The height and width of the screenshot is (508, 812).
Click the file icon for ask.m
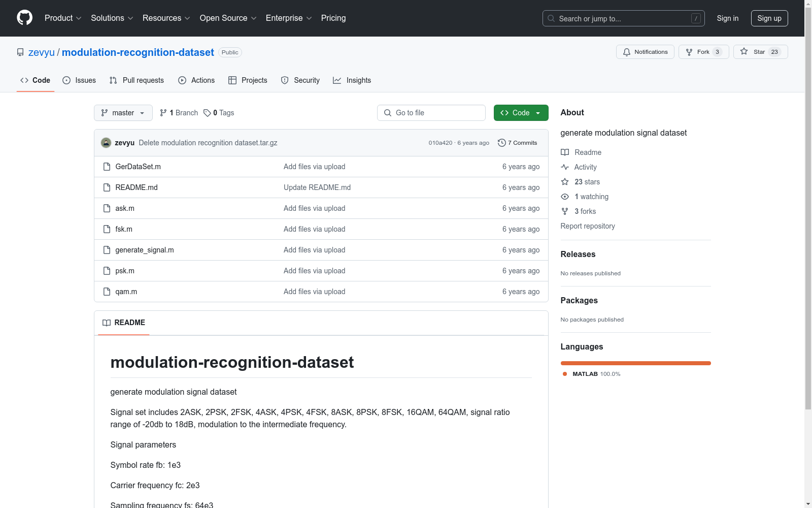tap(107, 208)
